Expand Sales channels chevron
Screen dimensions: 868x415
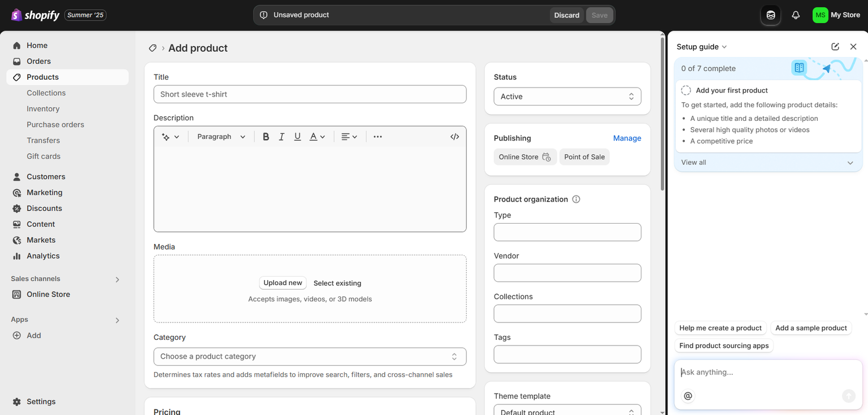(118, 279)
